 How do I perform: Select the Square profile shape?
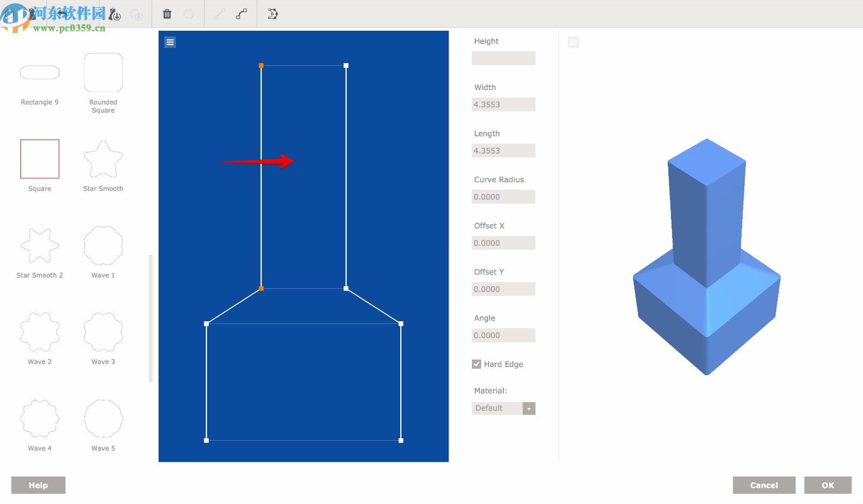[39, 158]
